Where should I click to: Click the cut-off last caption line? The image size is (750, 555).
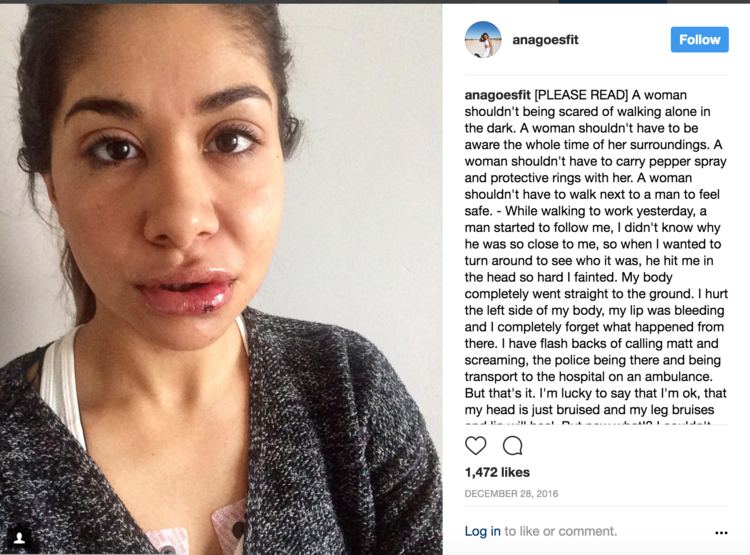[588, 423]
